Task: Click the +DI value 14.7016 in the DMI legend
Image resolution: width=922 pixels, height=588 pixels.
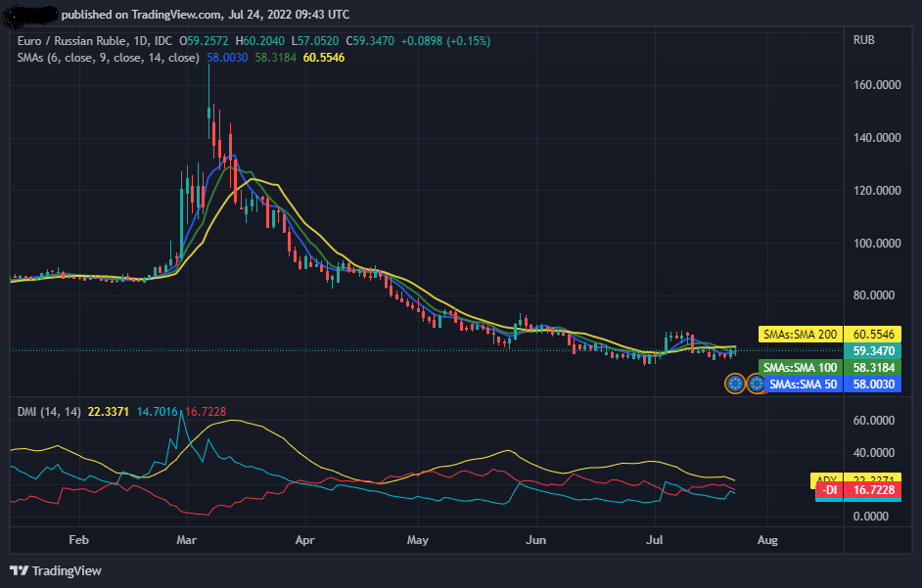Action: click(157, 412)
